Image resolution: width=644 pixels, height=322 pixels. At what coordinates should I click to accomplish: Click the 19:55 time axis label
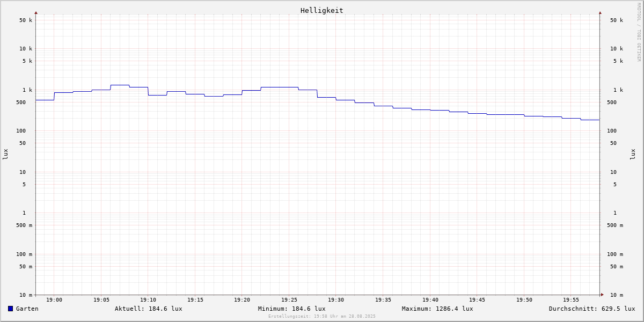coord(571,300)
